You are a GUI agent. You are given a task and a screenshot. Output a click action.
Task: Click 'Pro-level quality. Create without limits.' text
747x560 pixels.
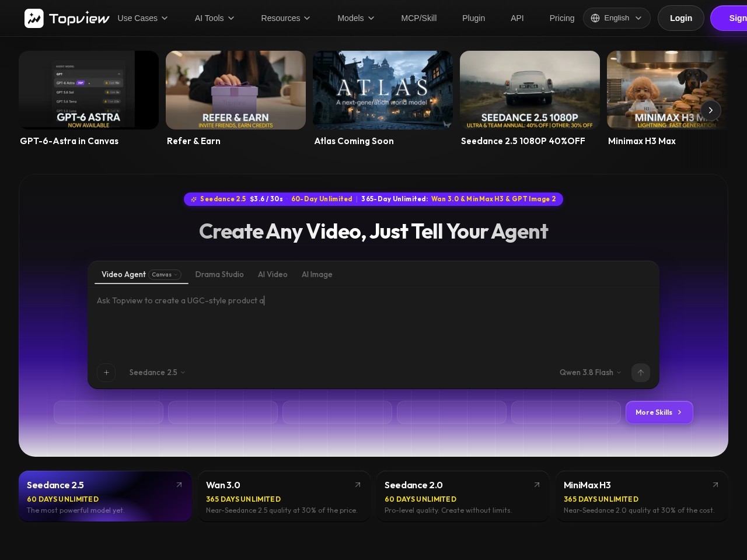pos(448,510)
